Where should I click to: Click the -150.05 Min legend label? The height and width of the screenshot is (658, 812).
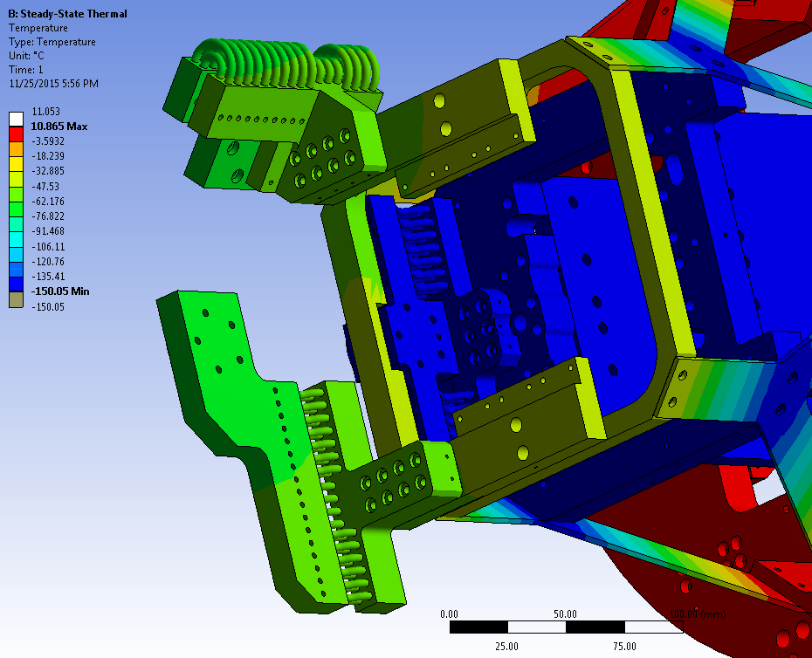[60, 291]
